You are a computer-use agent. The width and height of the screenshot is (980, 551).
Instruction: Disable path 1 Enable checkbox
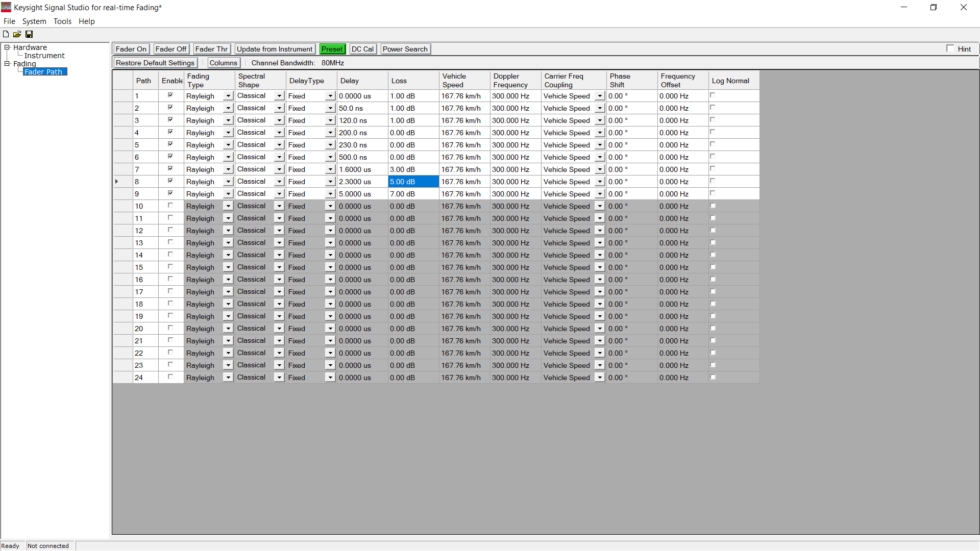170,95
